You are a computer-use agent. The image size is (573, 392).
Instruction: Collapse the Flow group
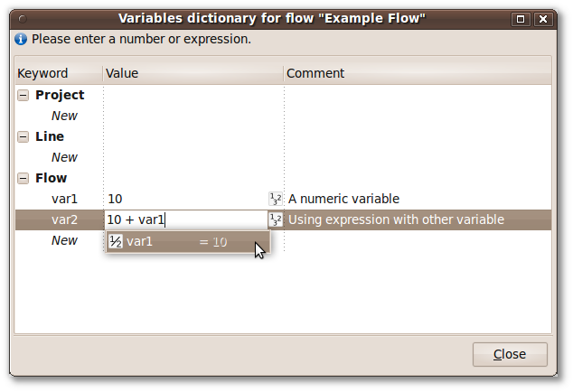tap(23, 179)
